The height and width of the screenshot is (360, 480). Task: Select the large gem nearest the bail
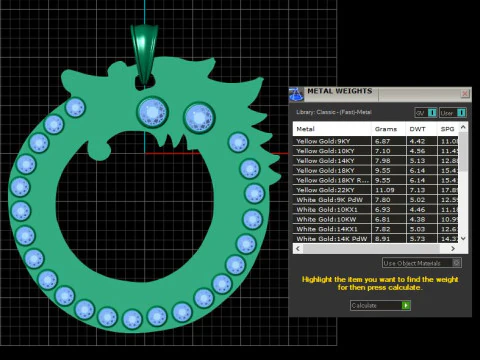(x=153, y=112)
